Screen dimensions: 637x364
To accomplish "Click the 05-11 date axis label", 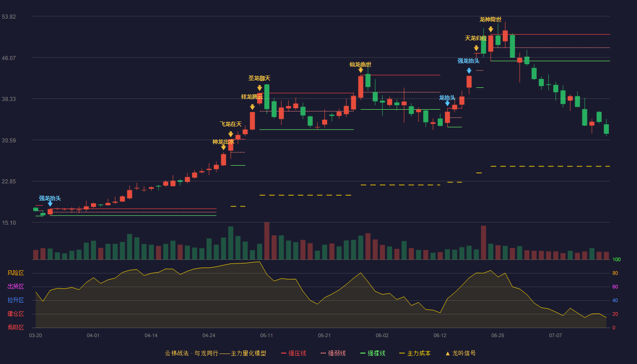I will pyautogui.click(x=267, y=335).
